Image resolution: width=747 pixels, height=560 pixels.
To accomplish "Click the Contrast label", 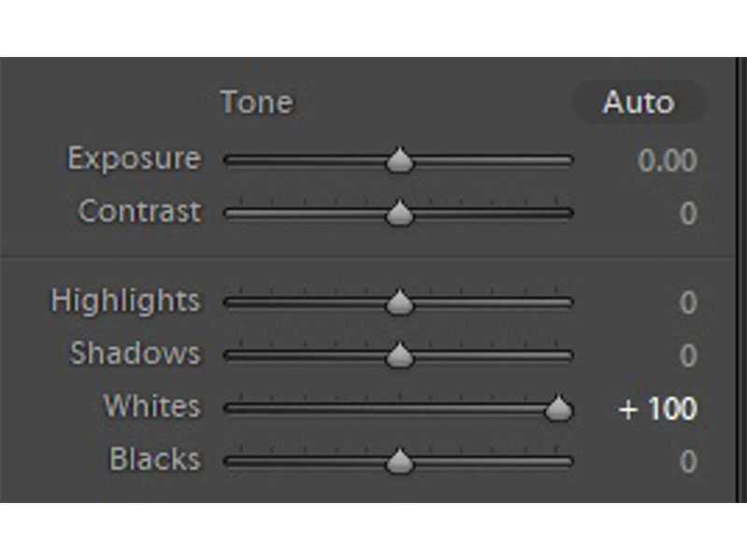I will coord(139,212).
